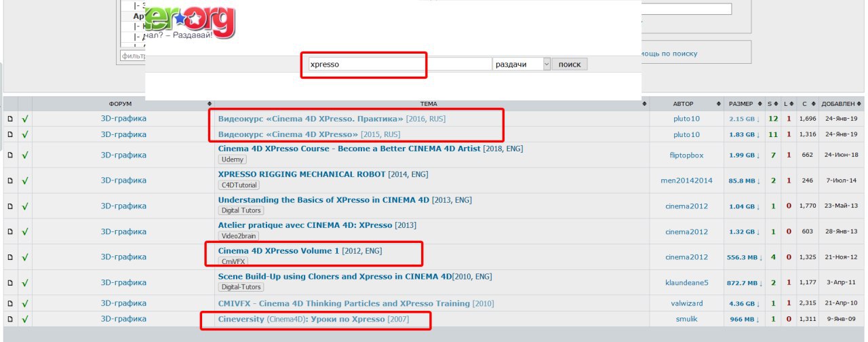This screenshot has height=342, width=868.
Task: Sort results by the ФОРУМ column
Action: 122,104
